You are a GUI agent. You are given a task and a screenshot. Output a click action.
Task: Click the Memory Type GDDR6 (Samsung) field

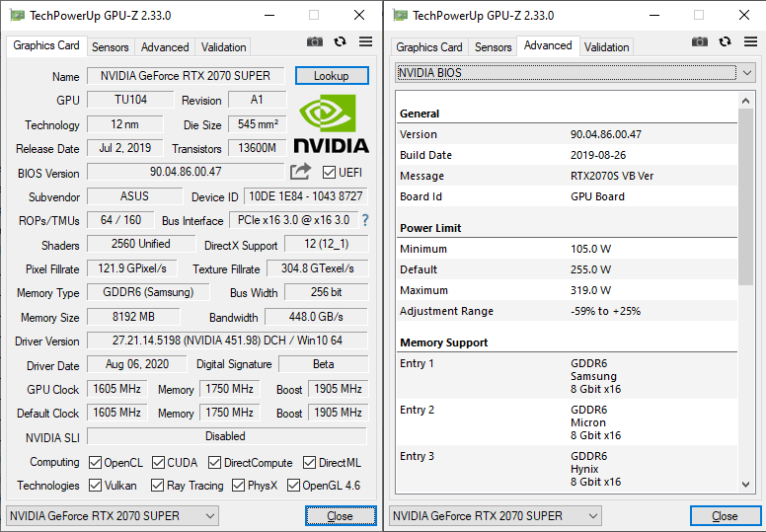(148, 292)
